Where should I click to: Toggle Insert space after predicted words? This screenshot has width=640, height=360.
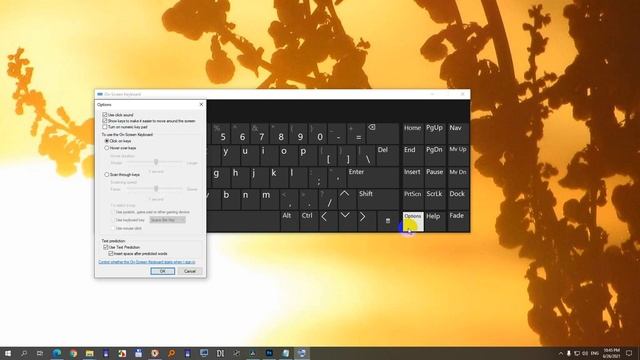click(x=111, y=253)
